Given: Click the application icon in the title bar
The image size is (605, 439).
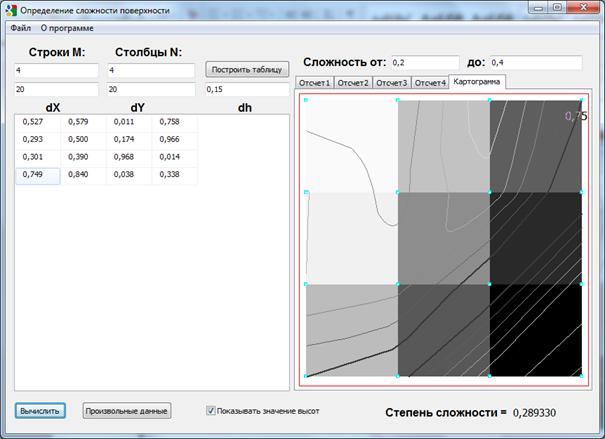Looking at the screenshot, I should pos(12,10).
